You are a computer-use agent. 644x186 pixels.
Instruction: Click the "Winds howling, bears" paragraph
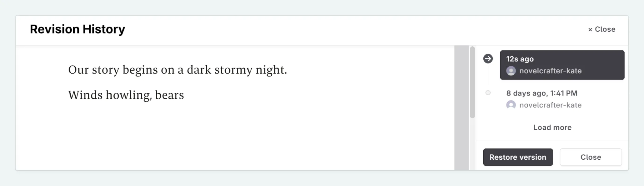[x=126, y=95]
